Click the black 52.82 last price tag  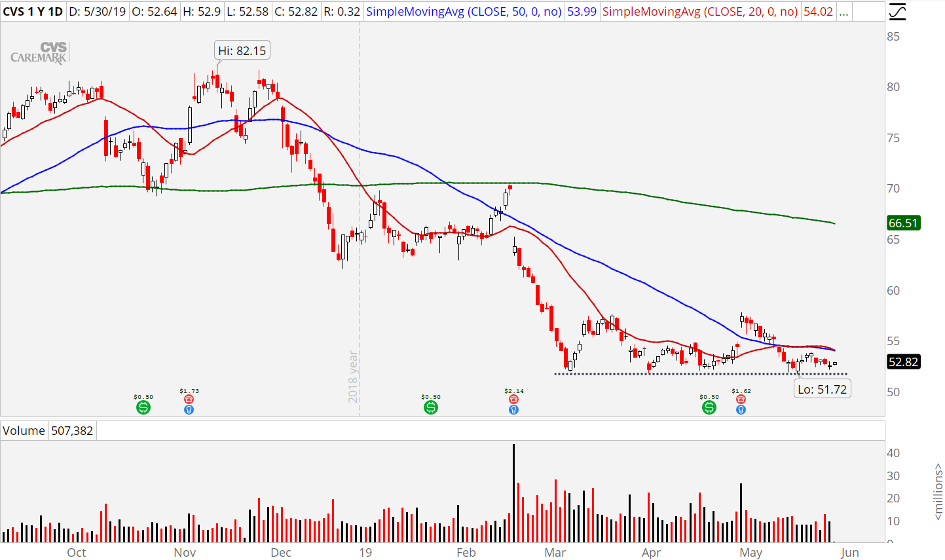tap(903, 362)
